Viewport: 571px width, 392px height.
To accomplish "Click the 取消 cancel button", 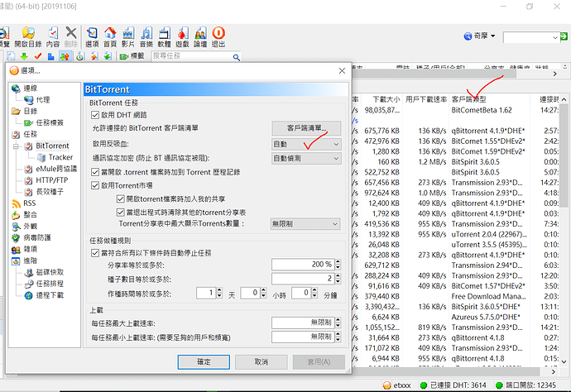I will [x=262, y=361].
